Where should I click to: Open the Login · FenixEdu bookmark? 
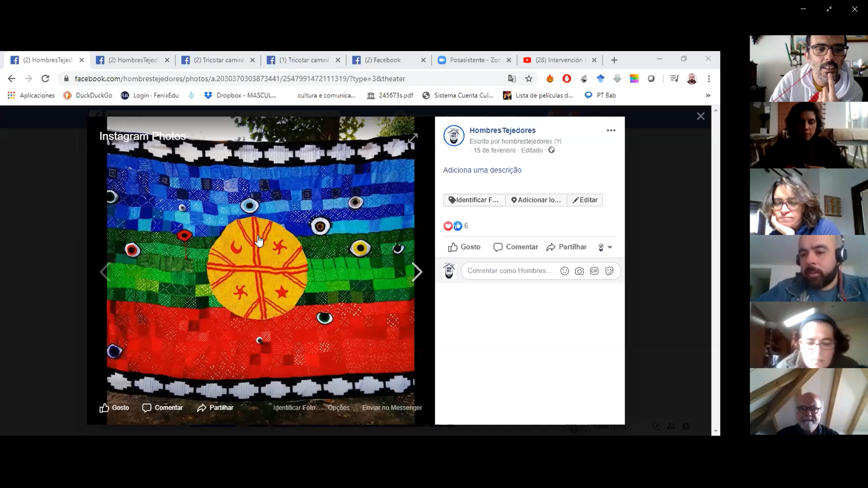[150, 95]
